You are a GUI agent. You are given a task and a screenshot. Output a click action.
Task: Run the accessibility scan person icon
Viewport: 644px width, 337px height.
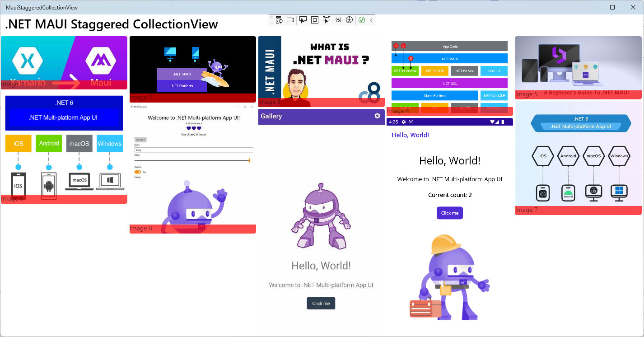[x=349, y=20]
